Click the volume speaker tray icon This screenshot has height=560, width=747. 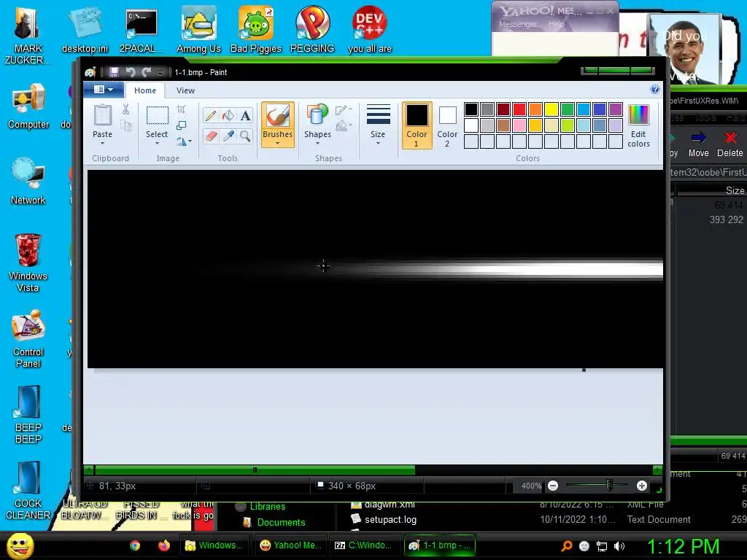point(619,546)
